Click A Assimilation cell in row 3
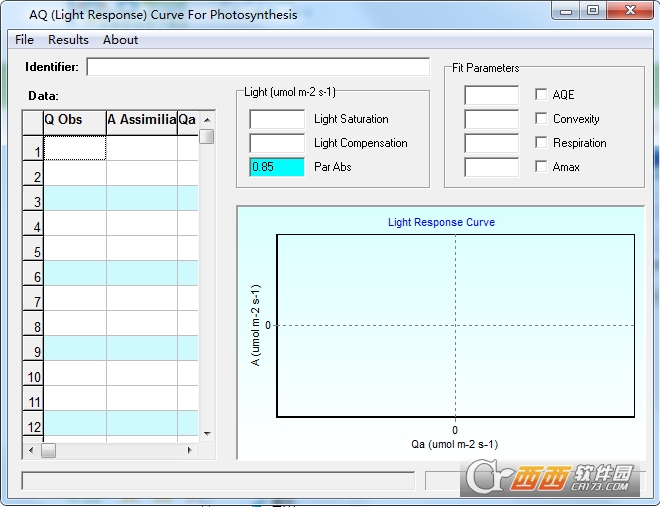660x507 pixels. [142, 198]
